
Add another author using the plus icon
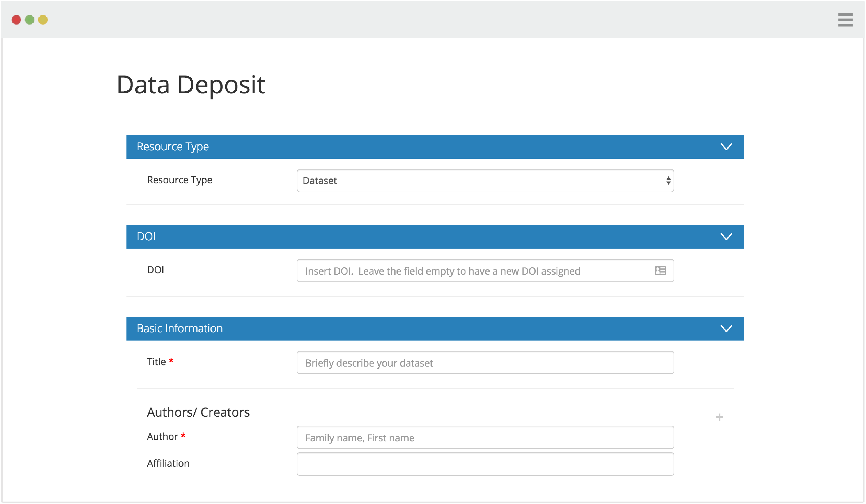(720, 417)
